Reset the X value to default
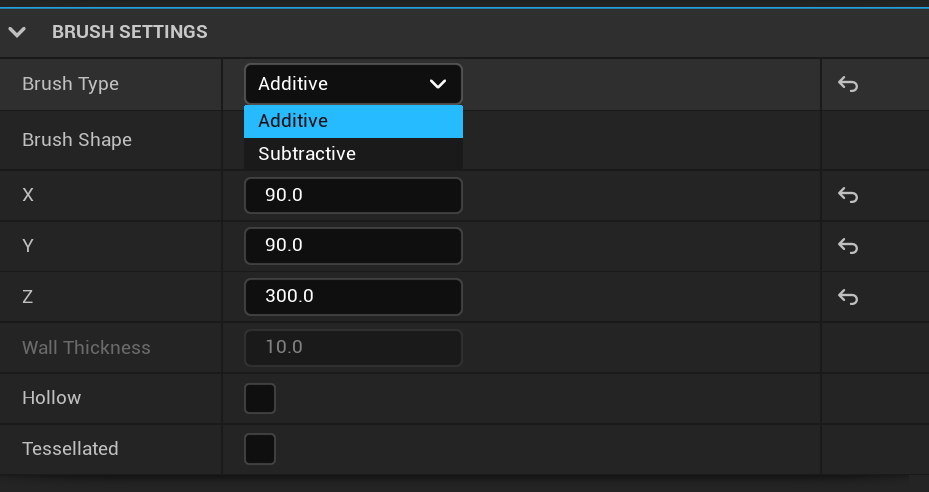Viewport: 929px width, 492px height. (x=848, y=195)
